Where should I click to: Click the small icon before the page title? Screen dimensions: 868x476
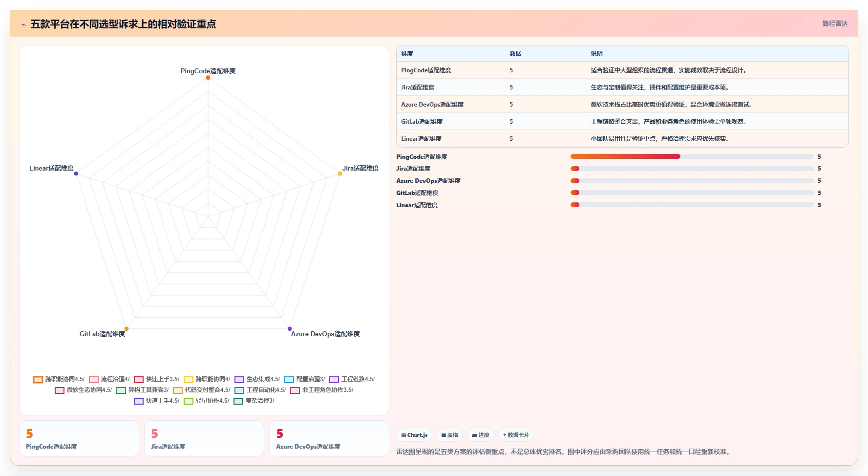pyautogui.click(x=23, y=24)
